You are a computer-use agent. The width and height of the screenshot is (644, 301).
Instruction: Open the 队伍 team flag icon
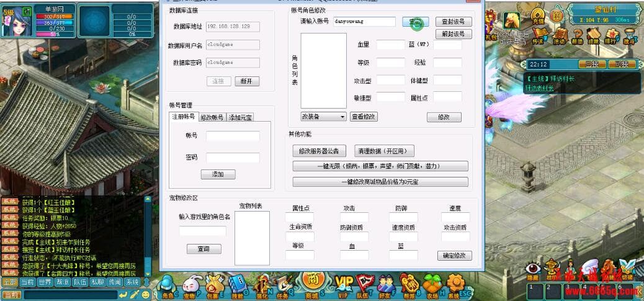tap(364, 285)
